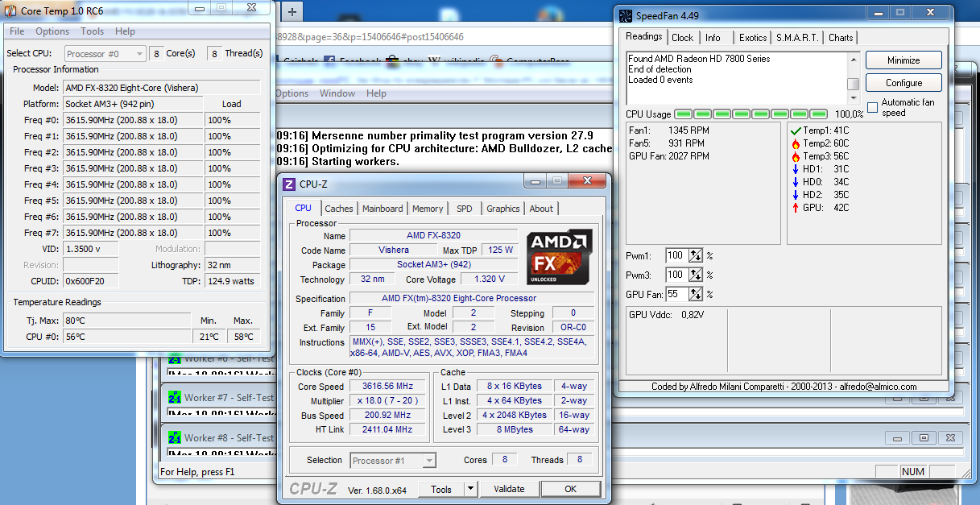Switch to the Memory tab in CPU-Z
Viewport: 980px width, 505px height.
428,209
